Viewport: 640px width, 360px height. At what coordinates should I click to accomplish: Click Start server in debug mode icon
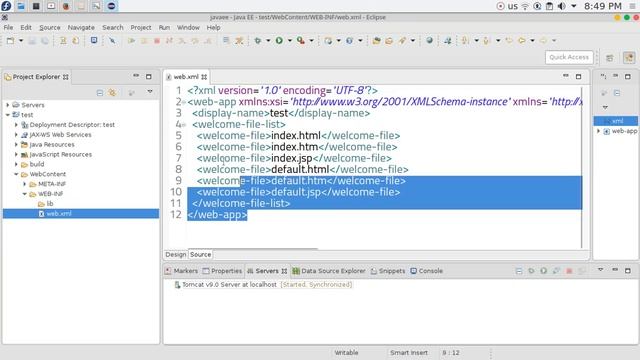point(531,271)
